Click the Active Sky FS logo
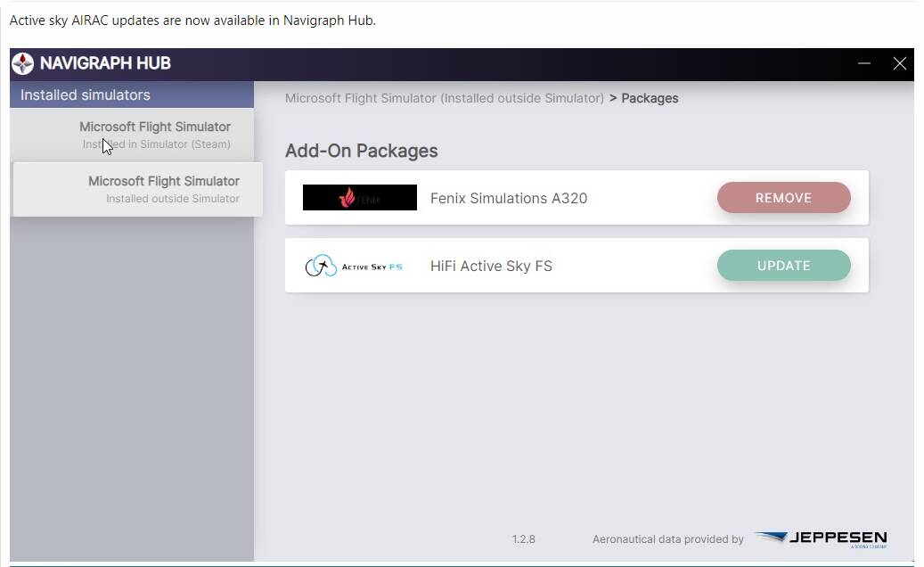This screenshot has height=567, width=924. (x=354, y=266)
